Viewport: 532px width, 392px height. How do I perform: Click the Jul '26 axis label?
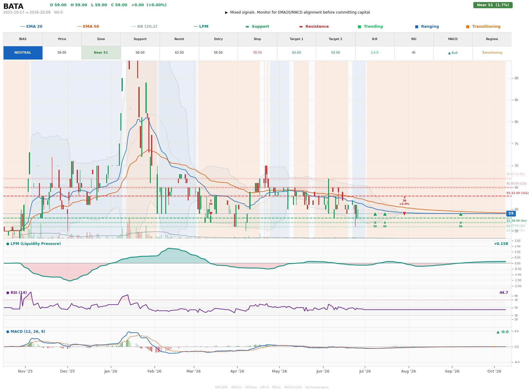pyautogui.click(x=365, y=371)
